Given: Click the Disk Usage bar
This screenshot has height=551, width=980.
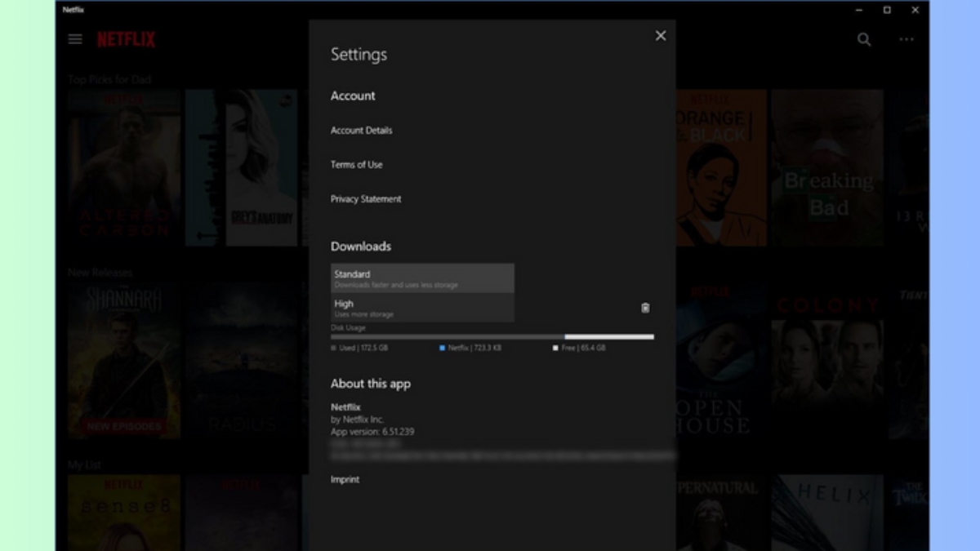Looking at the screenshot, I should [492, 335].
